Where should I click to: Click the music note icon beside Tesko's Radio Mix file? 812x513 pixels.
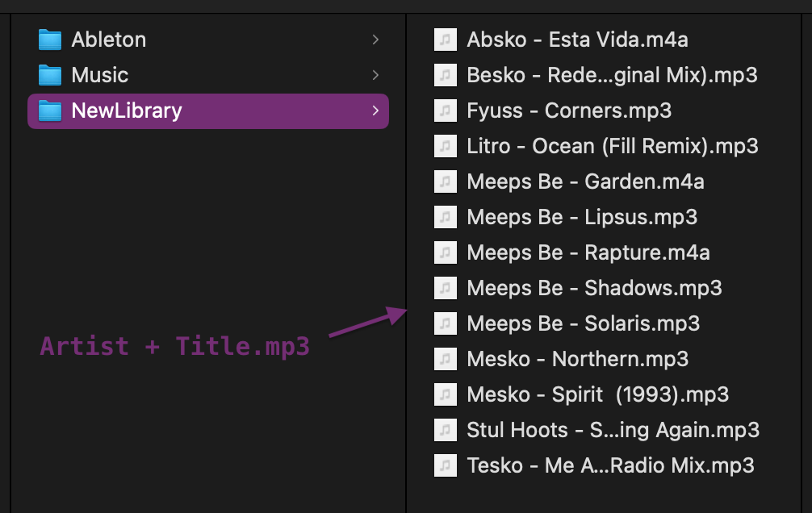point(446,465)
